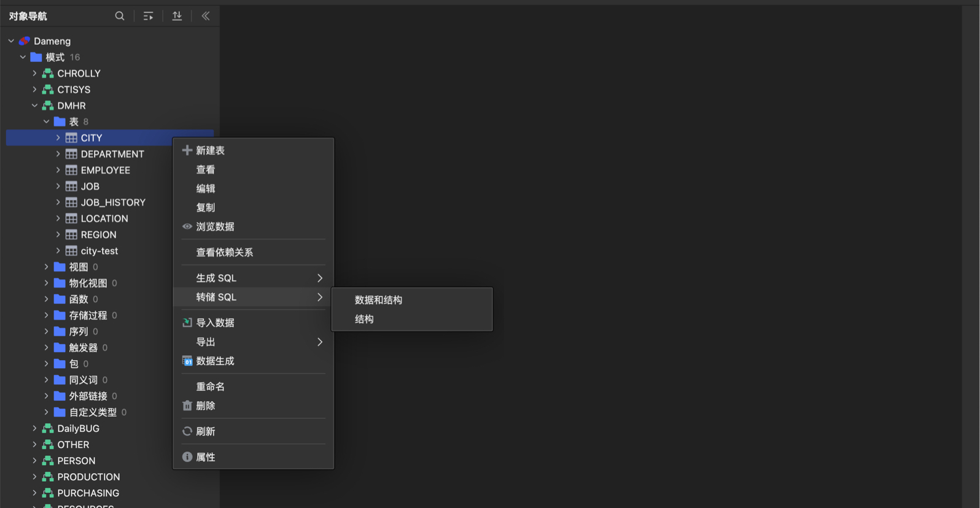Click the sort icon in navigator header
The width and height of the screenshot is (980, 508).
pyautogui.click(x=177, y=16)
